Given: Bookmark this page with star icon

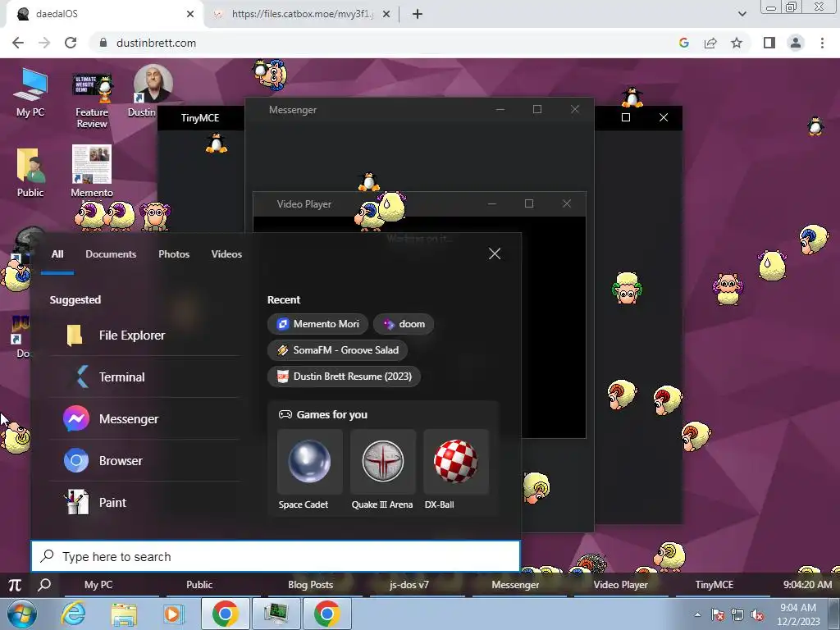Looking at the screenshot, I should point(737,43).
